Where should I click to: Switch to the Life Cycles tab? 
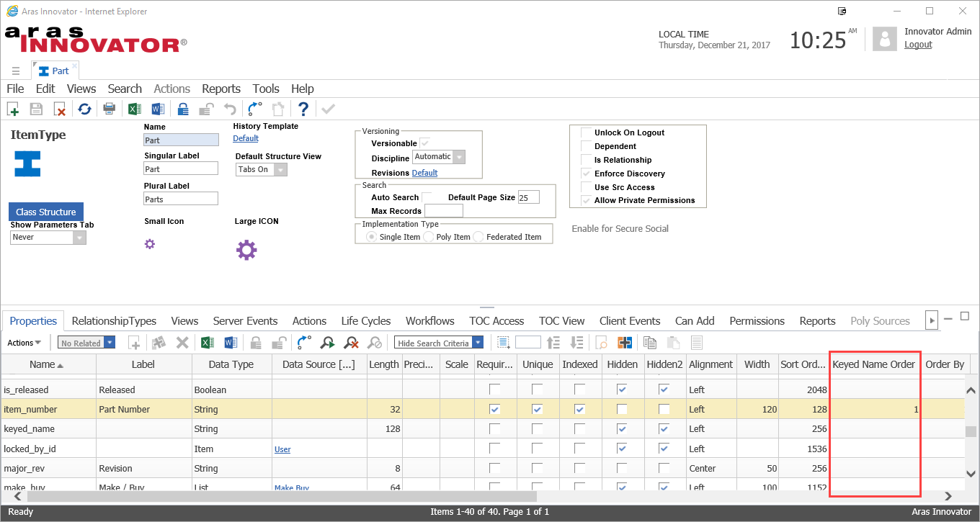[x=366, y=321]
